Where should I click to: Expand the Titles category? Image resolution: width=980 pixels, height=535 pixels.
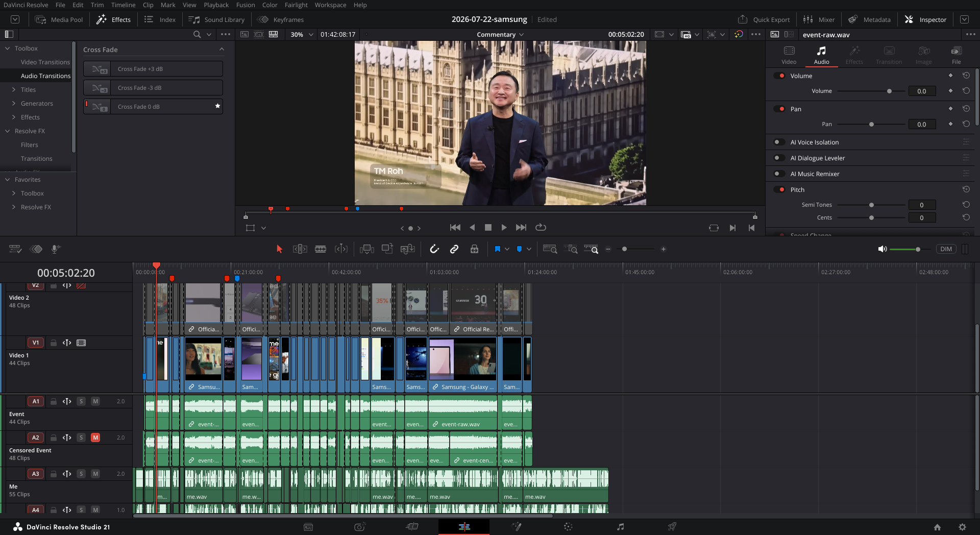[14, 89]
